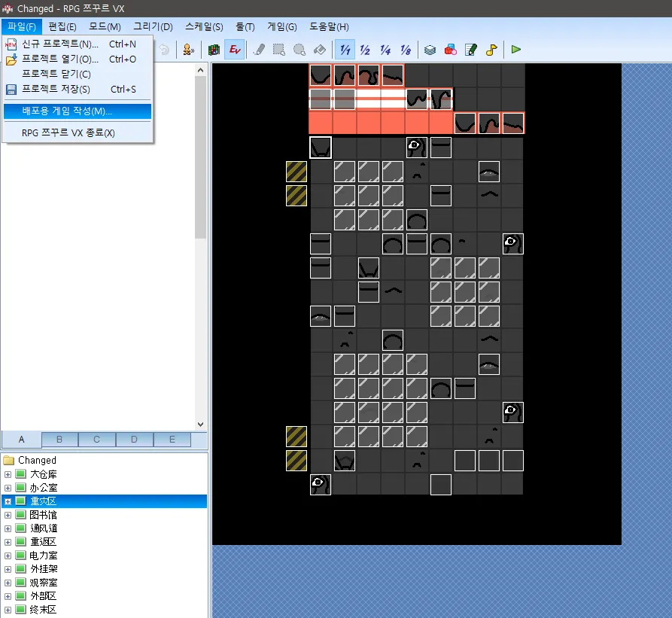
Task: Expand the 图书馆 map node
Action: 8,515
